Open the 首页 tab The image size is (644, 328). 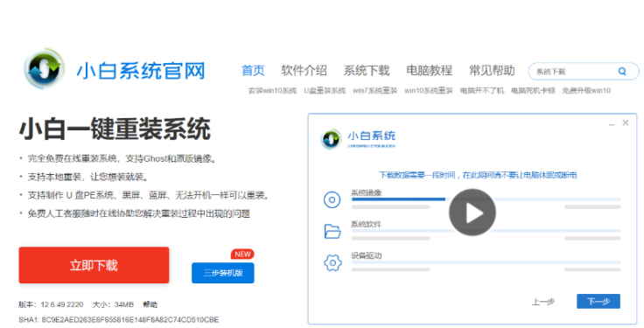(253, 71)
